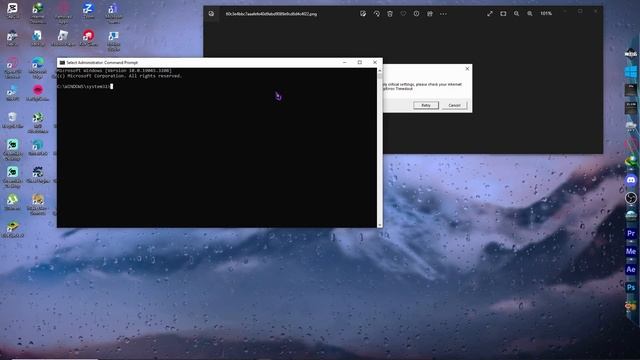The width and height of the screenshot is (640, 360).
Task: Click the Premiere Pro icon in the side dock
Action: [x=631, y=233]
